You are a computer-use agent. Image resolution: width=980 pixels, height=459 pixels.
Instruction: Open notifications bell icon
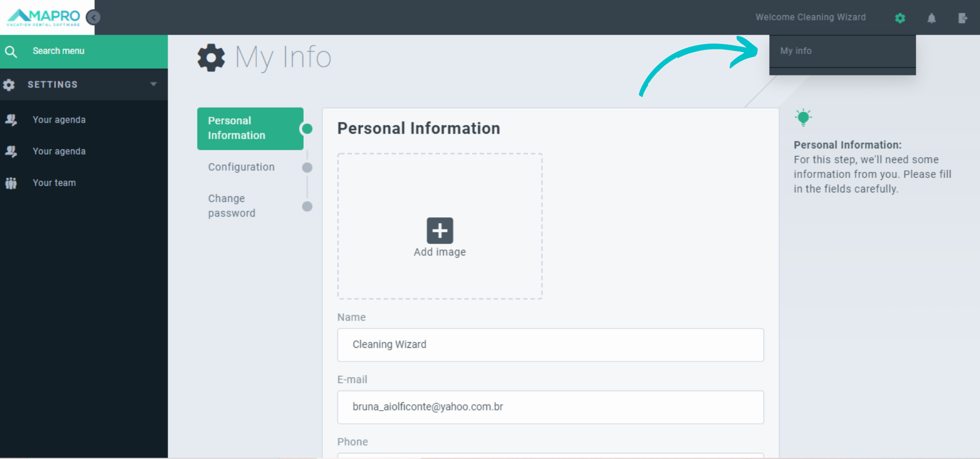932,18
